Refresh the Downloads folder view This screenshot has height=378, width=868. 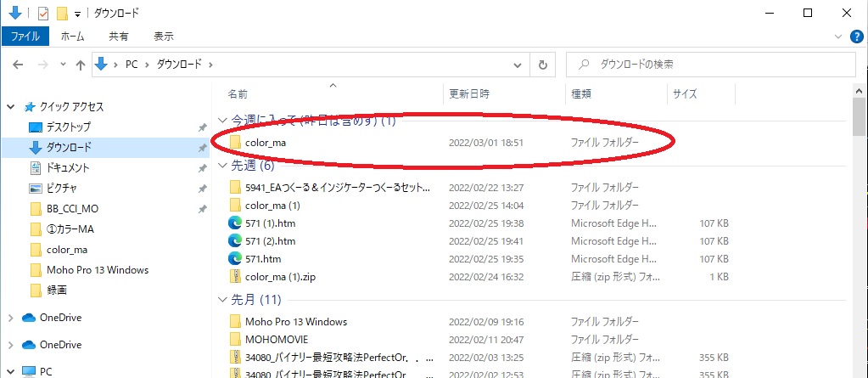pyautogui.click(x=542, y=65)
